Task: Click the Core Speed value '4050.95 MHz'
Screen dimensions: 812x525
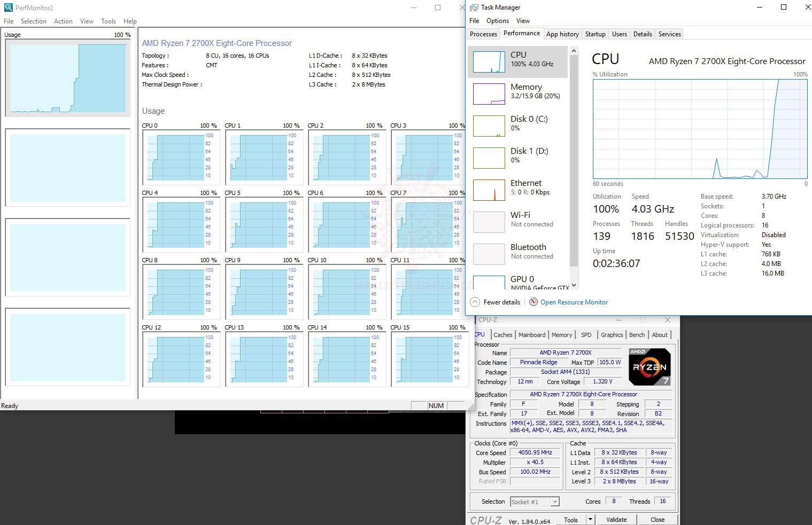Action: point(535,452)
